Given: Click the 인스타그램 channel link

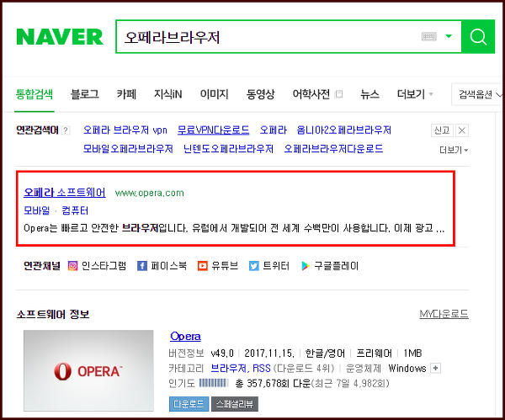Looking at the screenshot, I should [x=104, y=266].
